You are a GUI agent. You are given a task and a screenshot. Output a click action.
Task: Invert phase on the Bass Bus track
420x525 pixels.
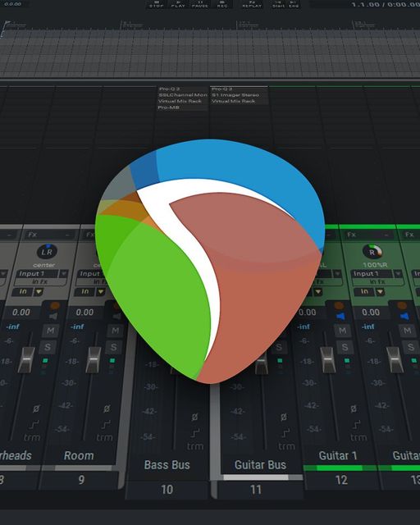[x=194, y=418]
